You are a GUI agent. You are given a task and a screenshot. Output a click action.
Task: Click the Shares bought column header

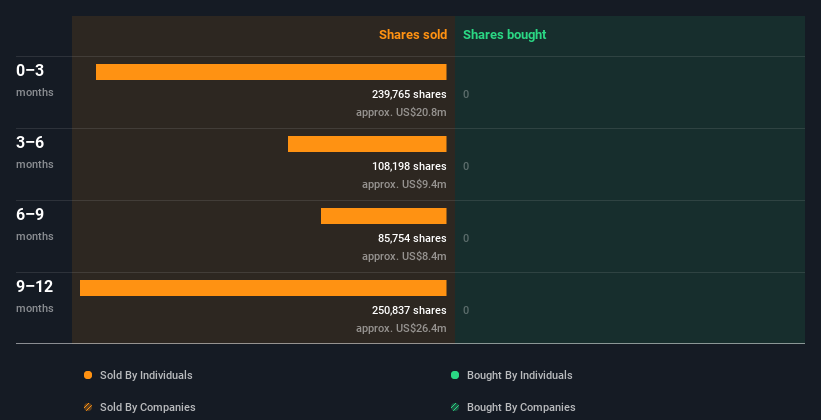[x=504, y=35]
